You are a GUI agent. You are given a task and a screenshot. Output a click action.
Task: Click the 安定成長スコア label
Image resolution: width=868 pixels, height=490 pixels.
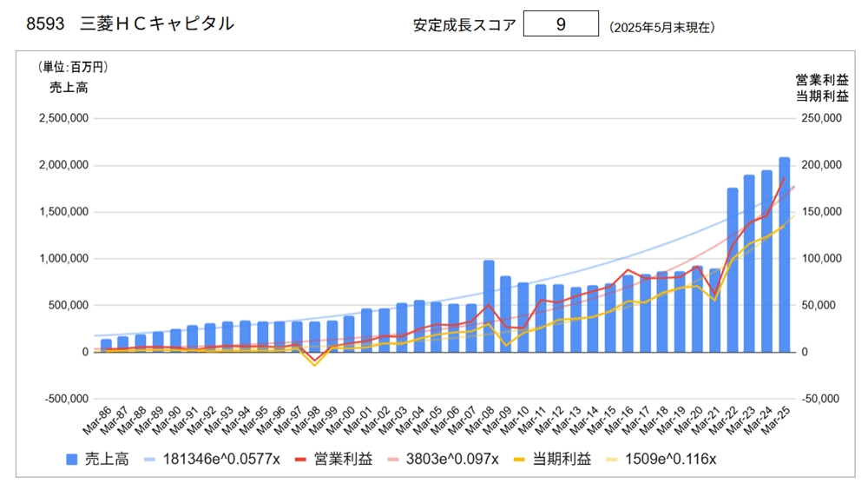(464, 25)
